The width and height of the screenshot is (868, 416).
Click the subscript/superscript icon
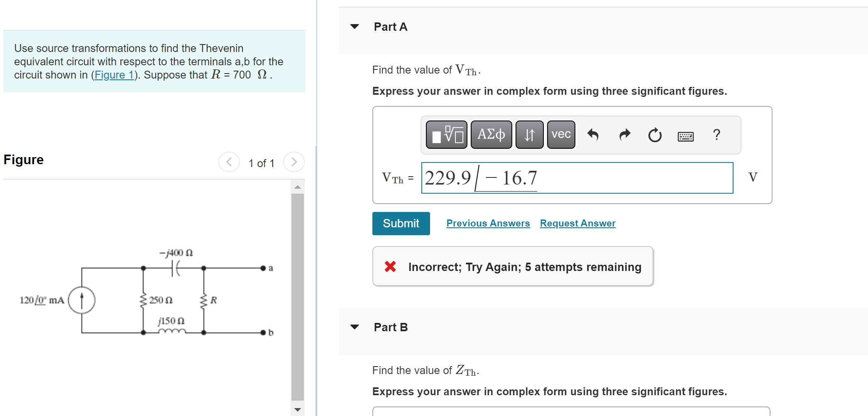click(x=529, y=134)
